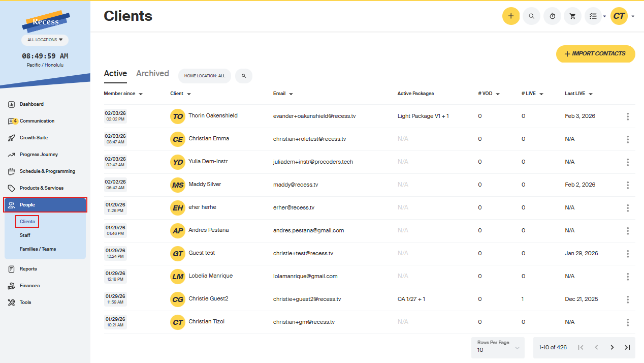The height and width of the screenshot is (363, 644).
Task: Click the yellow plus add button in header
Action: click(x=511, y=16)
